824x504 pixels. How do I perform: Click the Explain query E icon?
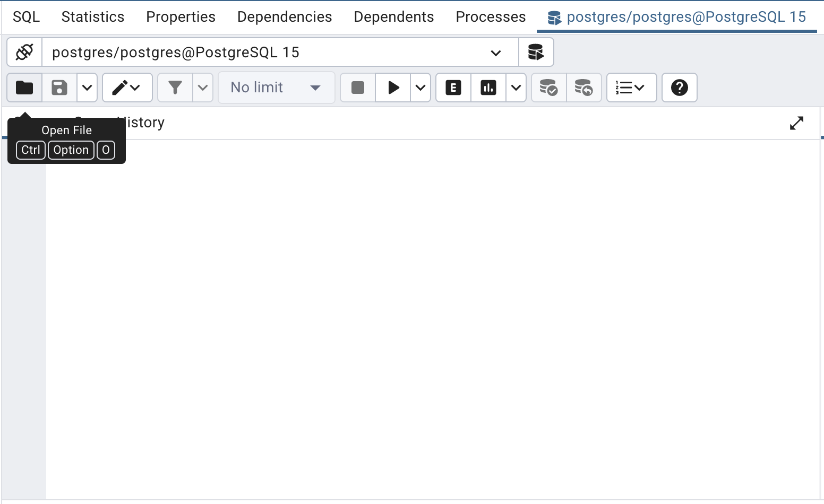pos(453,88)
